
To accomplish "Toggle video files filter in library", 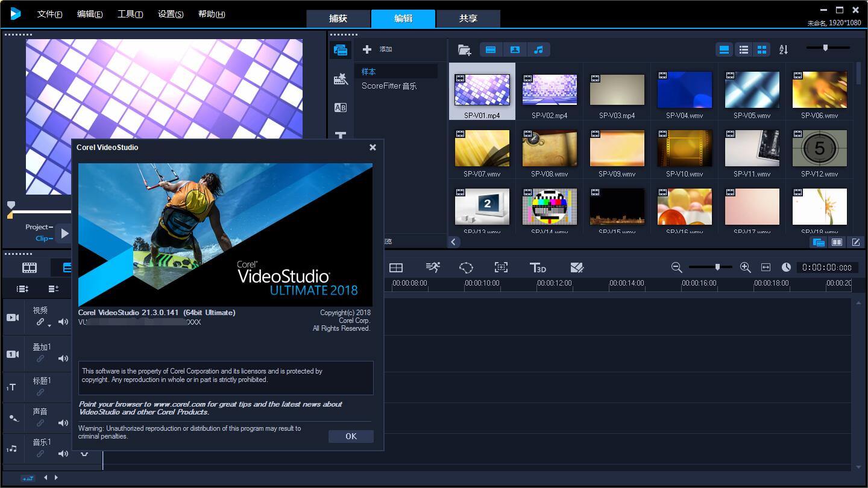I will pyautogui.click(x=491, y=49).
